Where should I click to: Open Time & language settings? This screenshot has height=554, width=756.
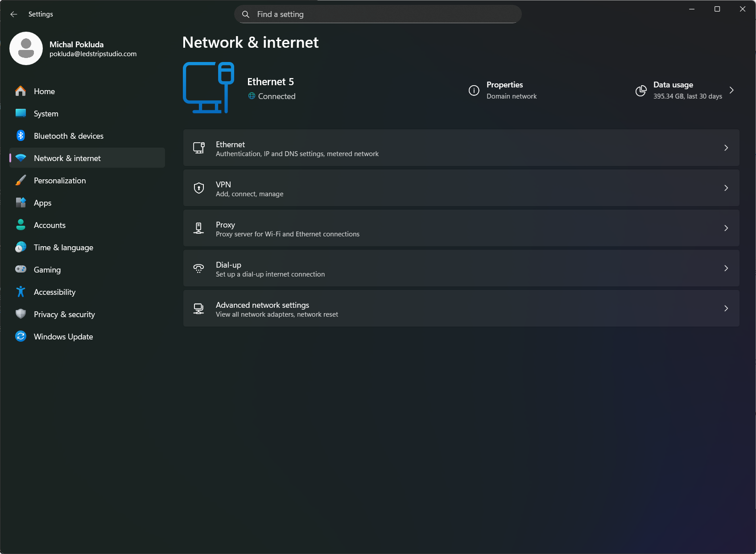[87, 247]
